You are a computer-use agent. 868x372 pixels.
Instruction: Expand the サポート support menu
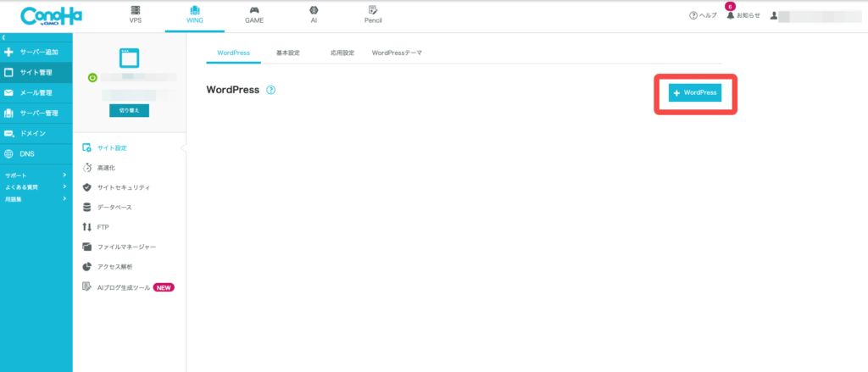[x=36, y=175]
